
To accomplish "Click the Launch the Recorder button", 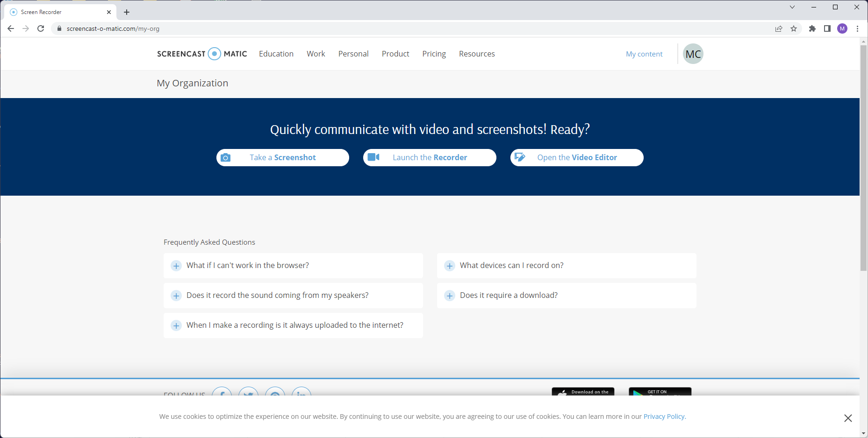I will click(430, 157).
